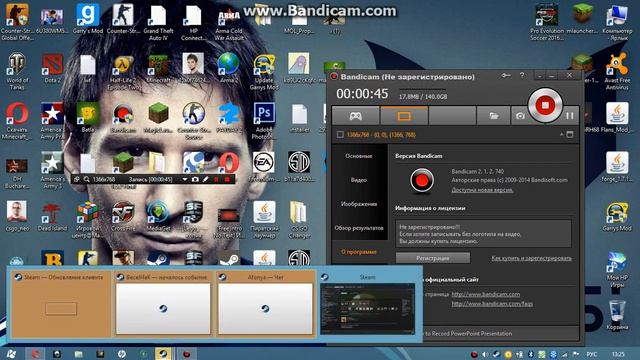640x360 pixels.
Task: Open the Bandicam output folder icon
Action: coord(493,116)
